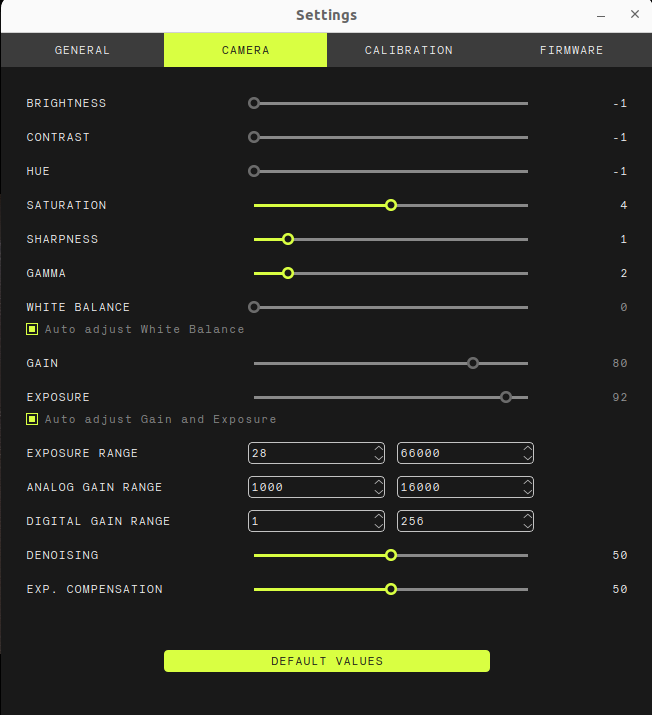Click the up arrow on Exposure Range maximum
The width and height of the screenshot is (652, 715).
coord(527,448)
